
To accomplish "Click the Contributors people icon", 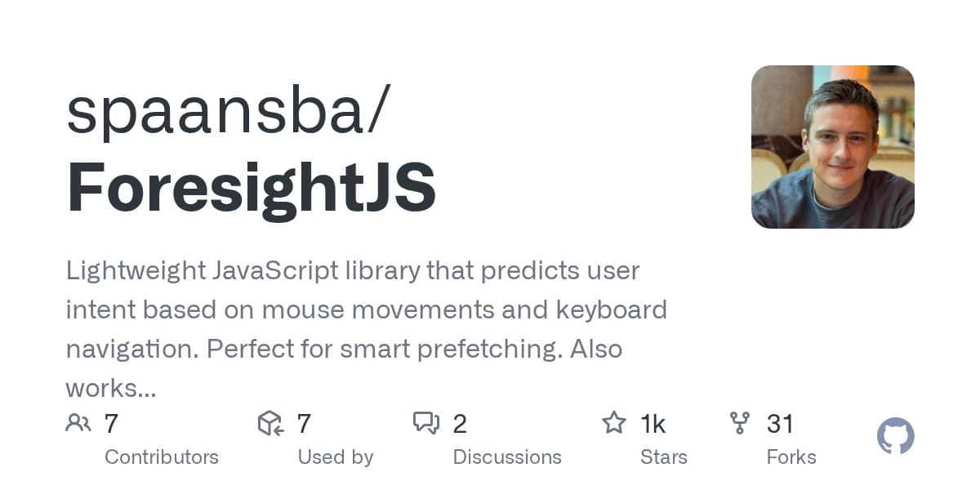I will click(78, 423).
